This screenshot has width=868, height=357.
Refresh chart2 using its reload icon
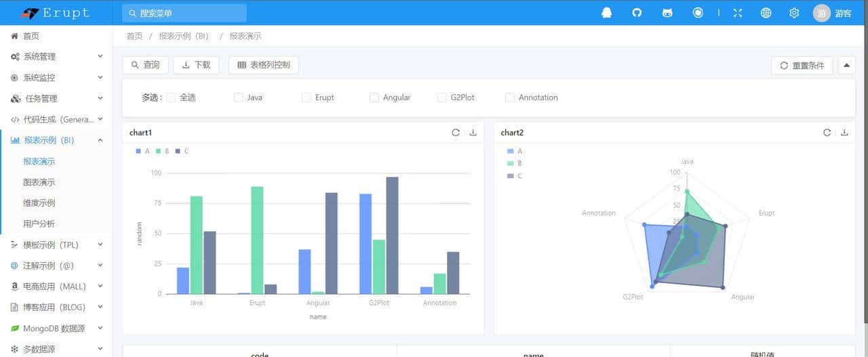point(827,133)
